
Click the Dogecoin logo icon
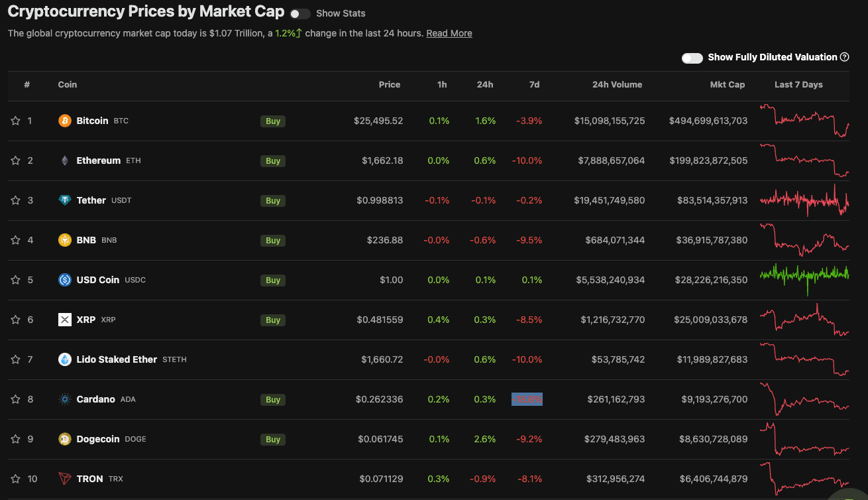[65, 439]
